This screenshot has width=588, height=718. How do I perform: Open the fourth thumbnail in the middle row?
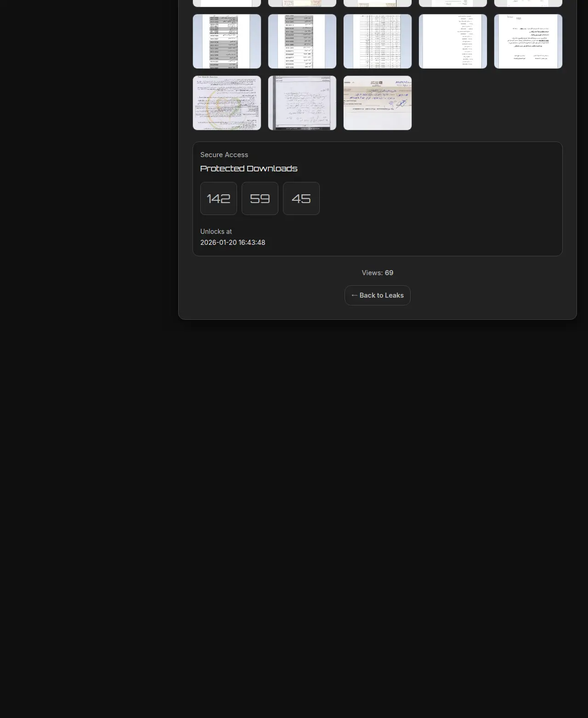(453, 41)
